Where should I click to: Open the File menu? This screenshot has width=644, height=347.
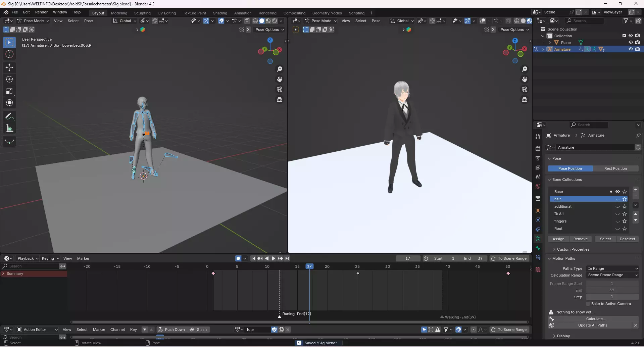point(15,12)
